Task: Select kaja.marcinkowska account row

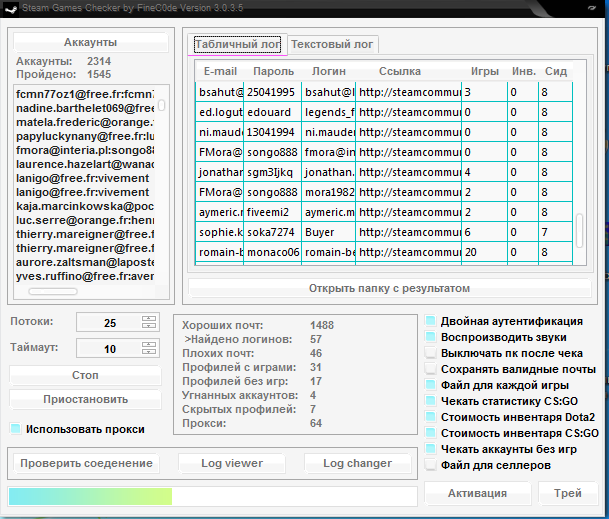Action: point(85,206)
